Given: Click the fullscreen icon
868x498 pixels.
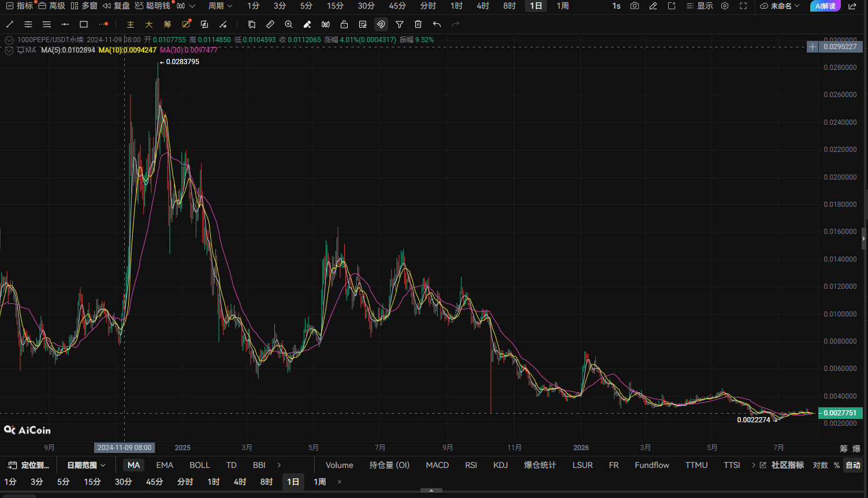Looking at the screenshot, I should (x=743, y=6).
